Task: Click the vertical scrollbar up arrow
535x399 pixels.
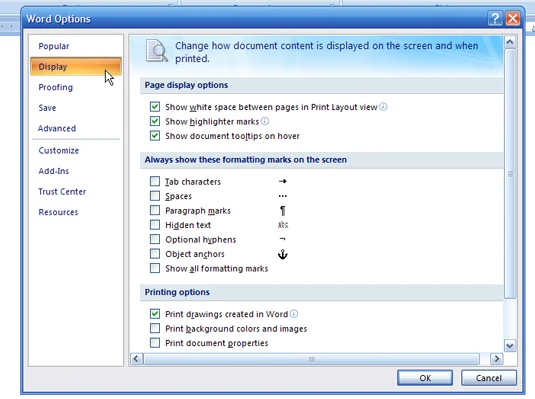Action: (x=510, y=42)
